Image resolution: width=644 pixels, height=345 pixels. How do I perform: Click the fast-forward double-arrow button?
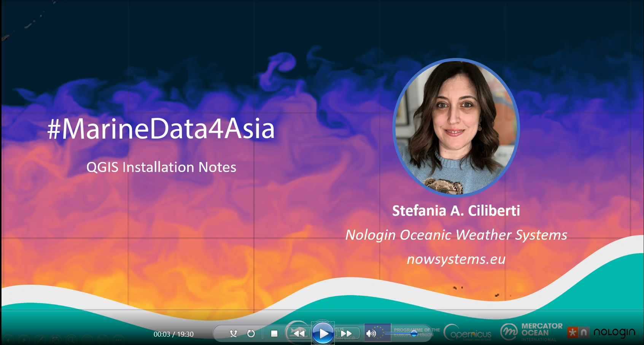click(x=346, y=334)
